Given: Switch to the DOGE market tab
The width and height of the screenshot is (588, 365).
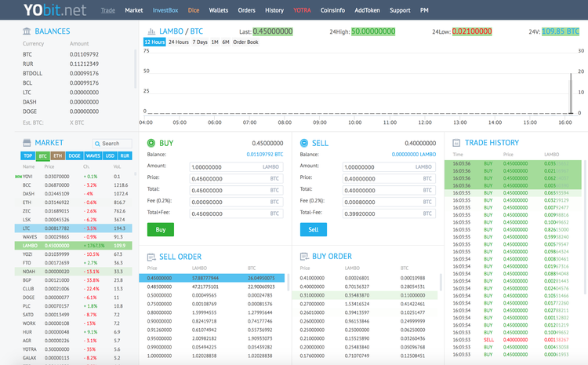Looking at the screenshot, I should point(74,155).
